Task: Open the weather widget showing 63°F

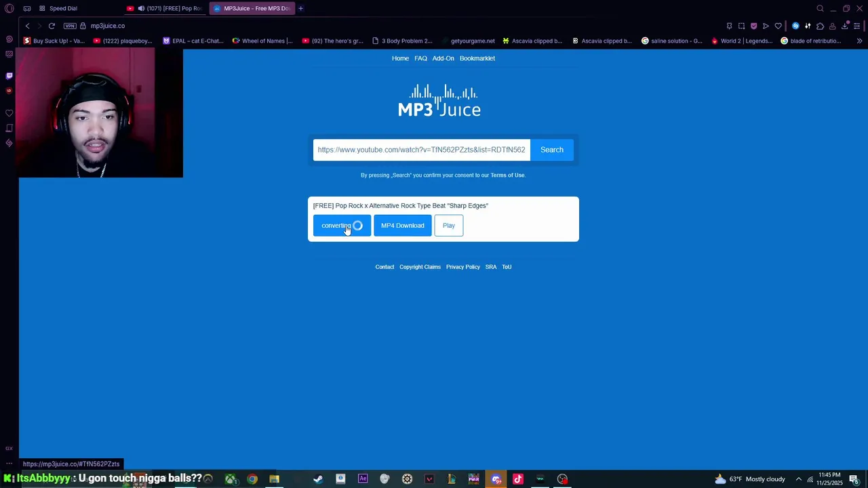Action: pos(750,479)
